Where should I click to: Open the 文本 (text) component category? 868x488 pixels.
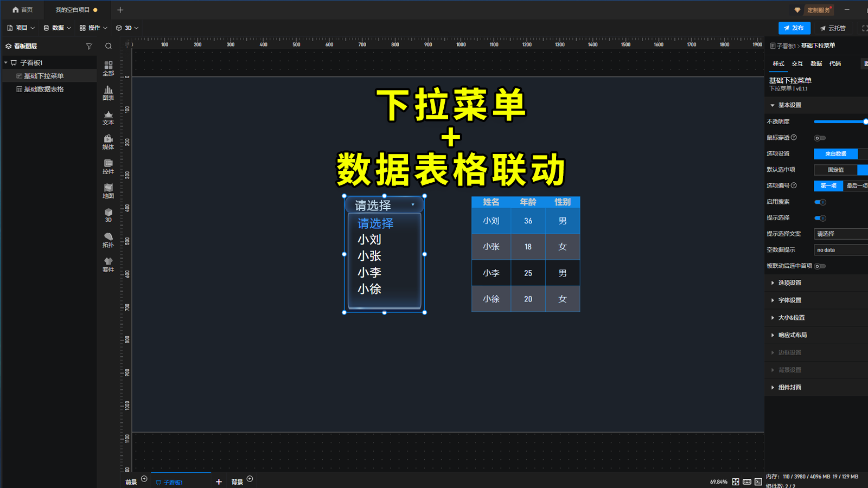tap(108, 118)
